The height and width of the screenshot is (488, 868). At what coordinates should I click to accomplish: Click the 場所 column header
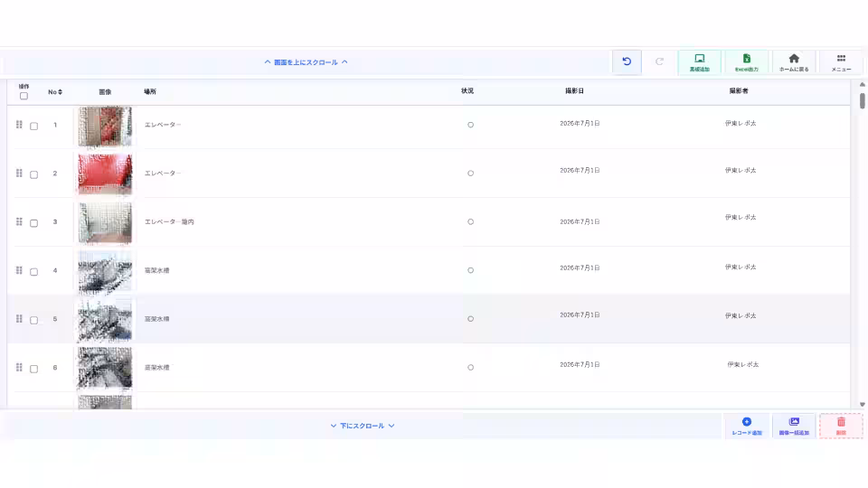(x=150, y=92)
